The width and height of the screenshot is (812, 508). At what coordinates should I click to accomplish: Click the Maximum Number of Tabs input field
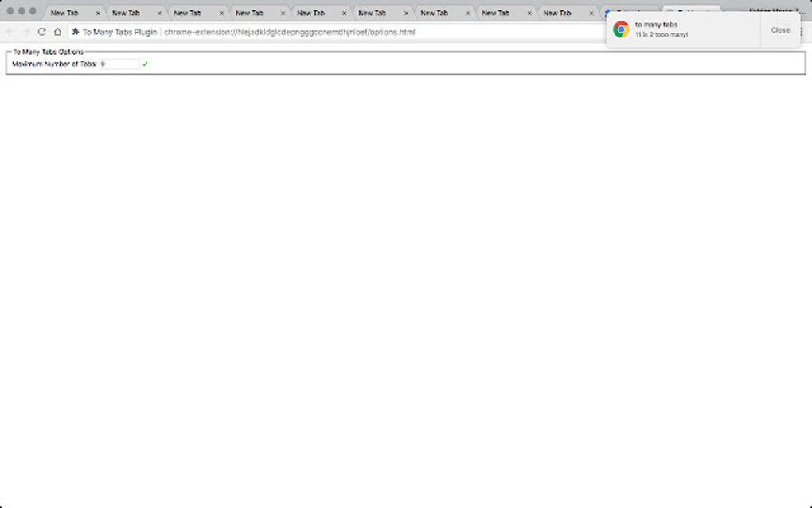118,64
